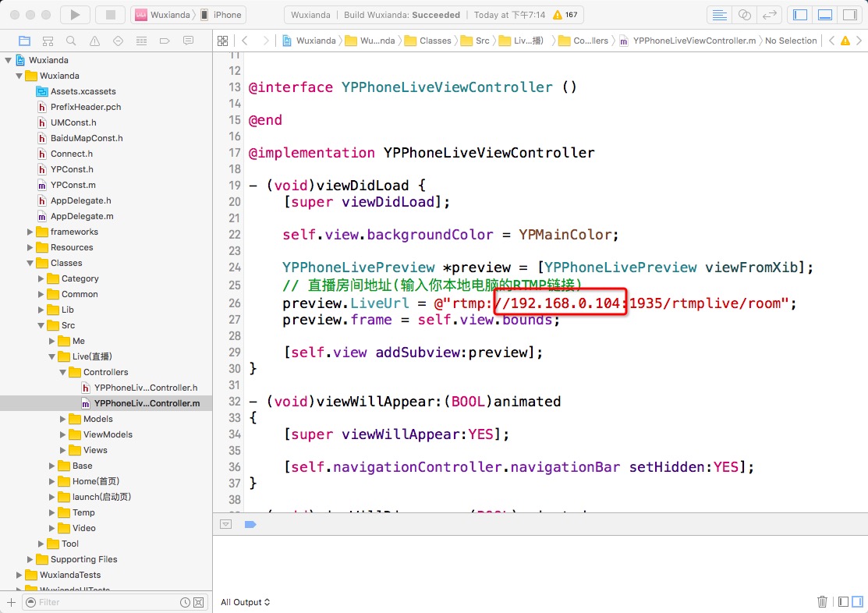Run the Wuxianda build with Play button
Viewport: 868px width, 613px height.
pyautogui.click(x=75, y=15)
